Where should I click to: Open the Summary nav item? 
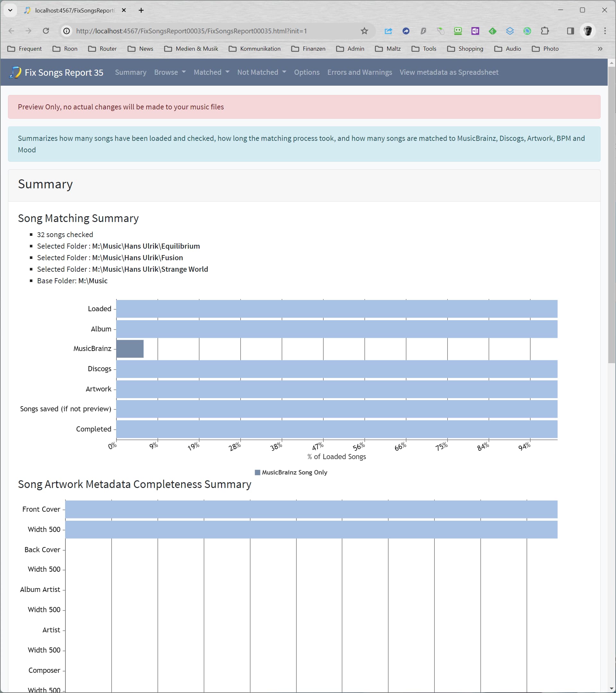coord(131,72)
